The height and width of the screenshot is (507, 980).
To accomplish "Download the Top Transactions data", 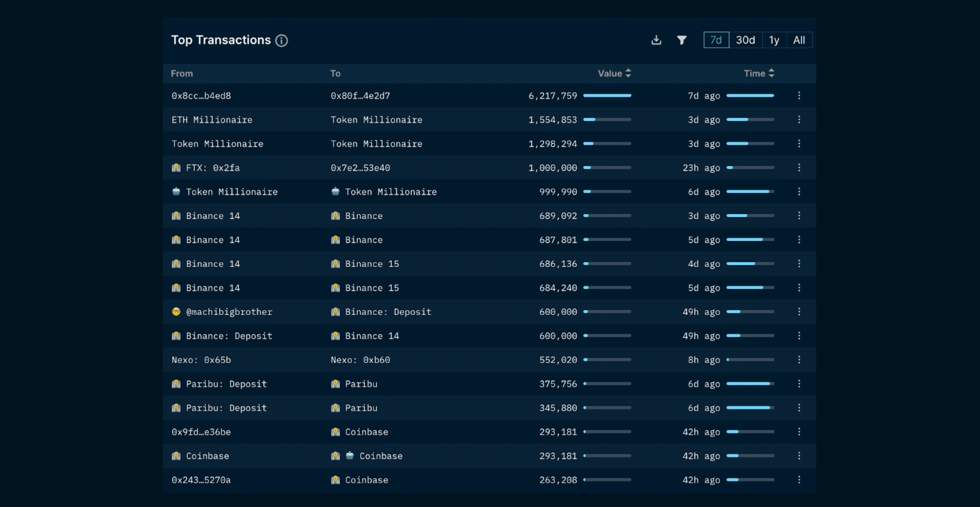I will click(656, 40).
